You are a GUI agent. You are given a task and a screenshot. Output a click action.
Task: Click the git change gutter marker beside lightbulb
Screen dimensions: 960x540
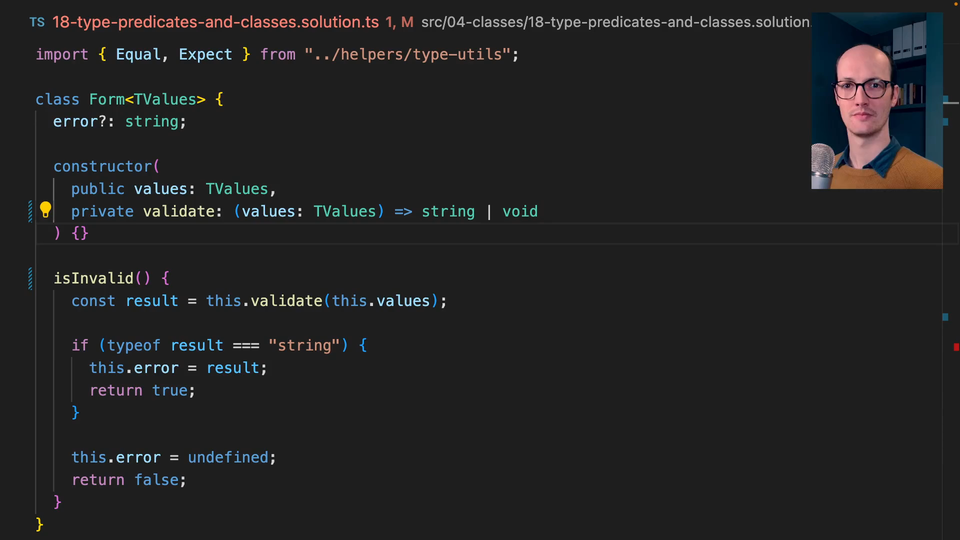coord(30,211)
